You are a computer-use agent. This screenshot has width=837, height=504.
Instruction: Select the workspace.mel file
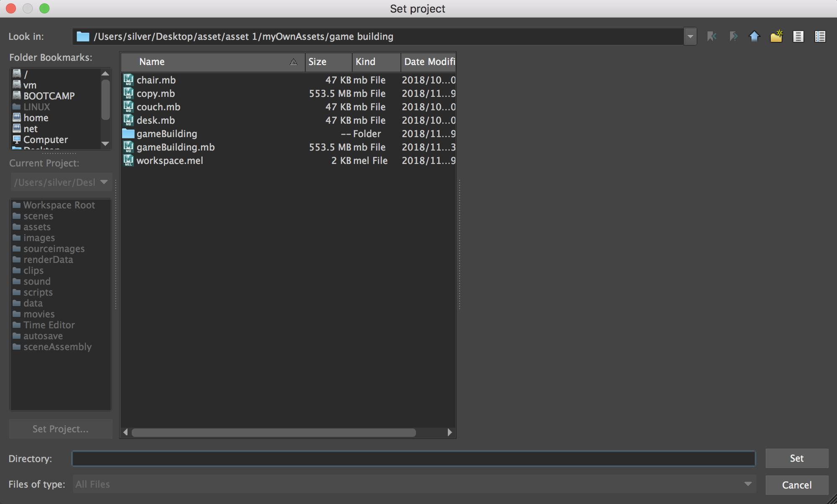pos(169,161)
